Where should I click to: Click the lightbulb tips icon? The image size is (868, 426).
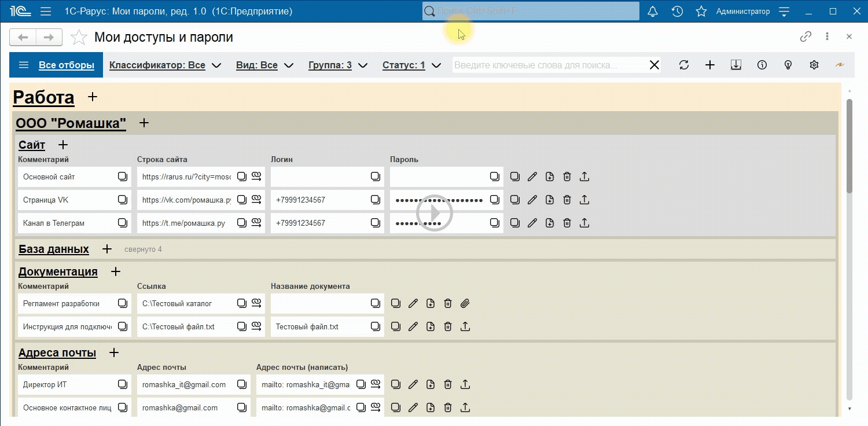[x=788, y=65]
